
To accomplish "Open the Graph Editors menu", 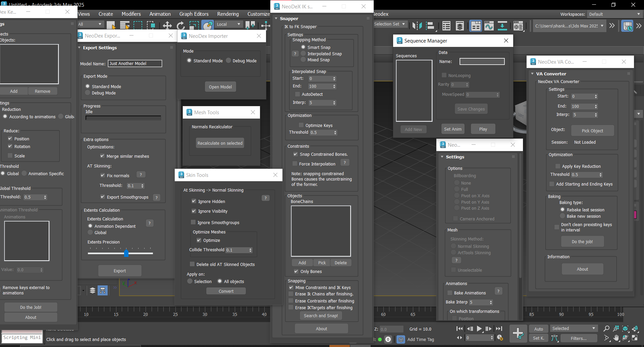I will tap(194, 14).
